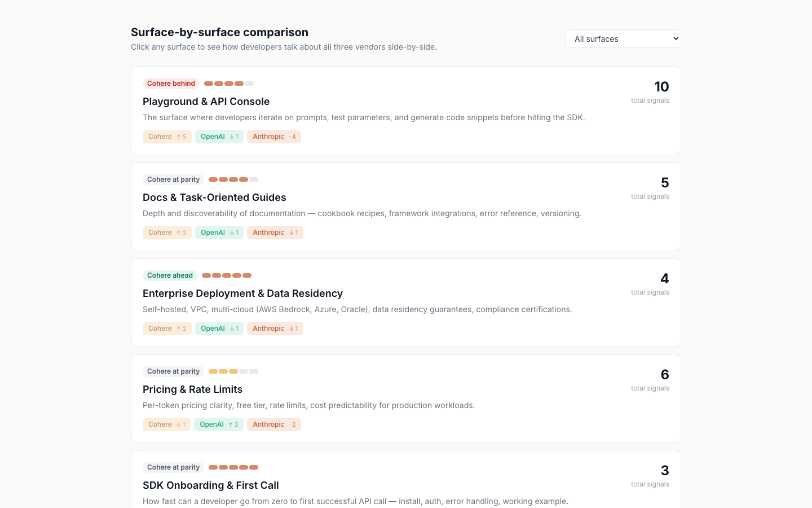Click the 3 total signals count

[x=665, y=471]
